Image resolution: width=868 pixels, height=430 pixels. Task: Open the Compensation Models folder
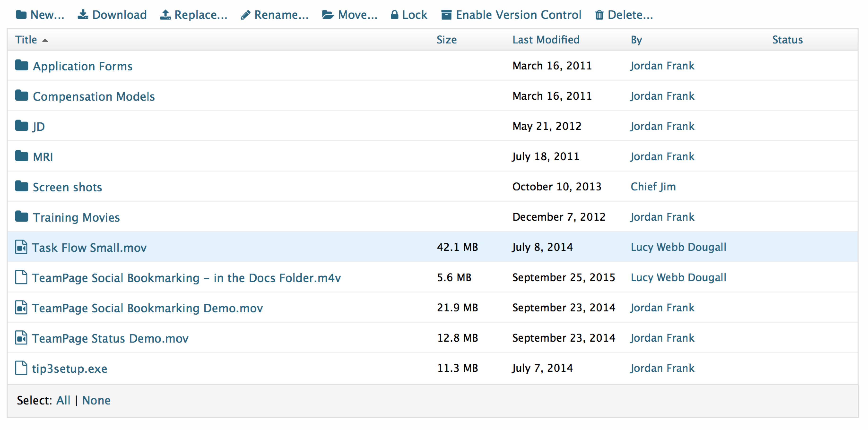tap(93, 97)
